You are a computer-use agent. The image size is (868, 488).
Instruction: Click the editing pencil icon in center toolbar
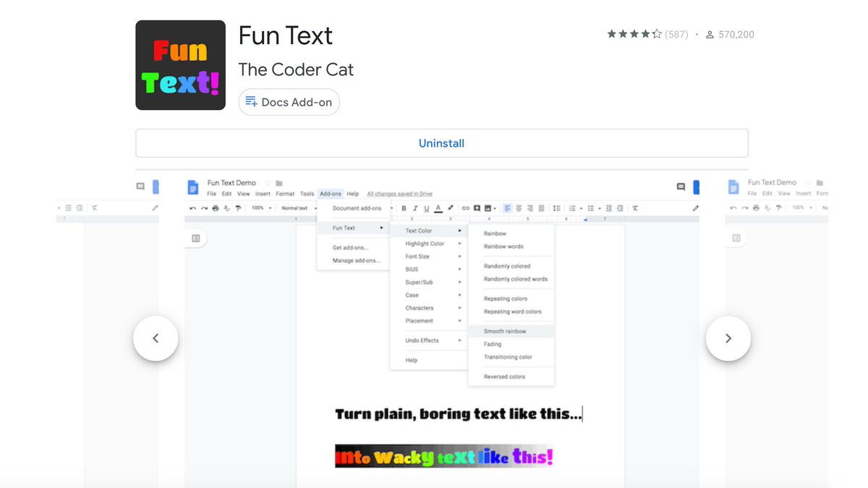(695, 208)
